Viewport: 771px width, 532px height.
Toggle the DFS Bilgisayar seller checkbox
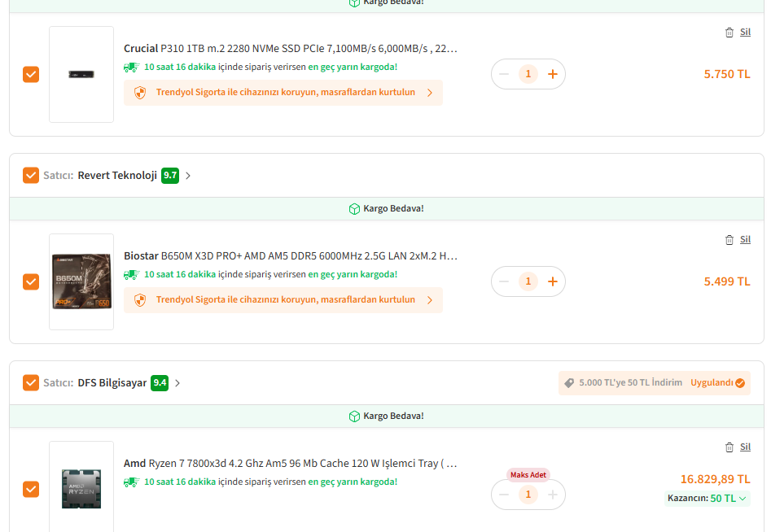(x=31, y=382)
